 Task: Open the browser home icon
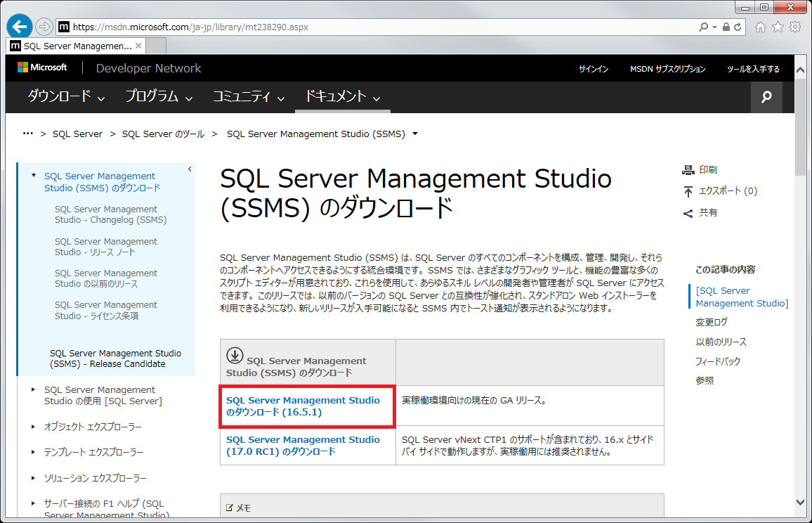coord(760,27)
